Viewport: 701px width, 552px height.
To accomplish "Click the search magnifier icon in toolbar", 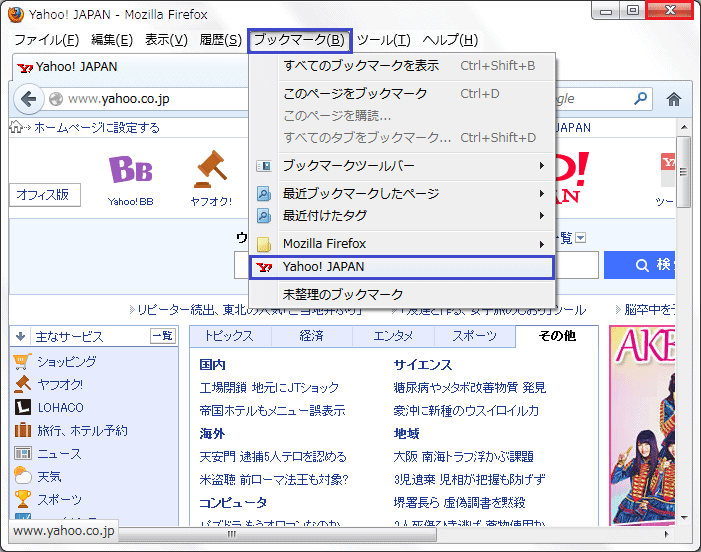I will coord(640,99).
